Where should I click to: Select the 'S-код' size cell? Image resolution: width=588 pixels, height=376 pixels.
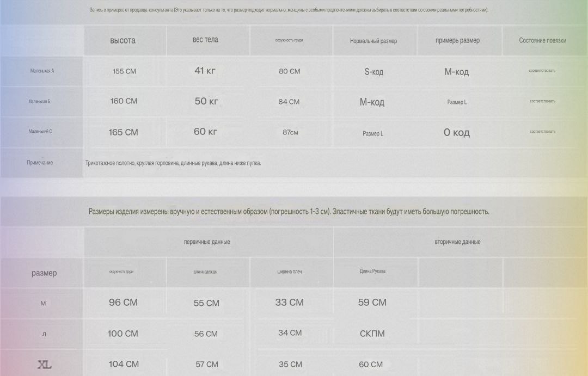click(x=373, y=72)
